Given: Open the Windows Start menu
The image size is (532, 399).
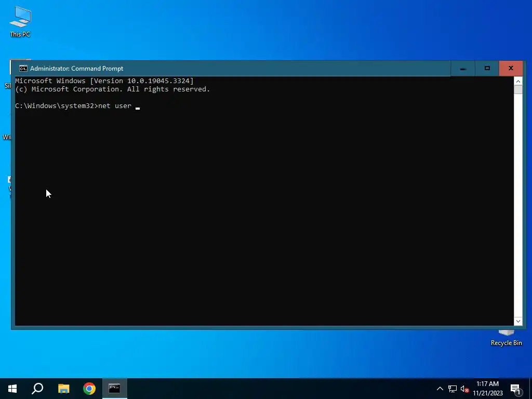Looking at the screenshot, I should 12,389.
